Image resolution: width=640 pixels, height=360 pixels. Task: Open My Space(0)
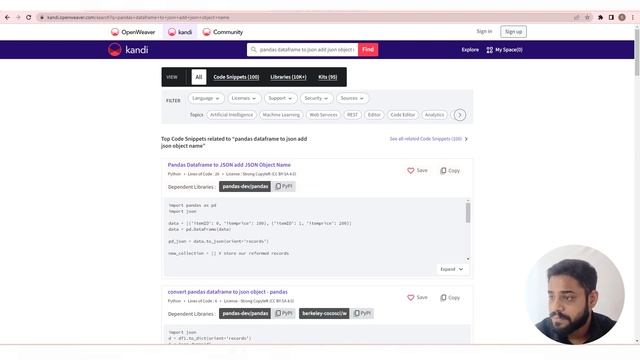click(504, 50)
